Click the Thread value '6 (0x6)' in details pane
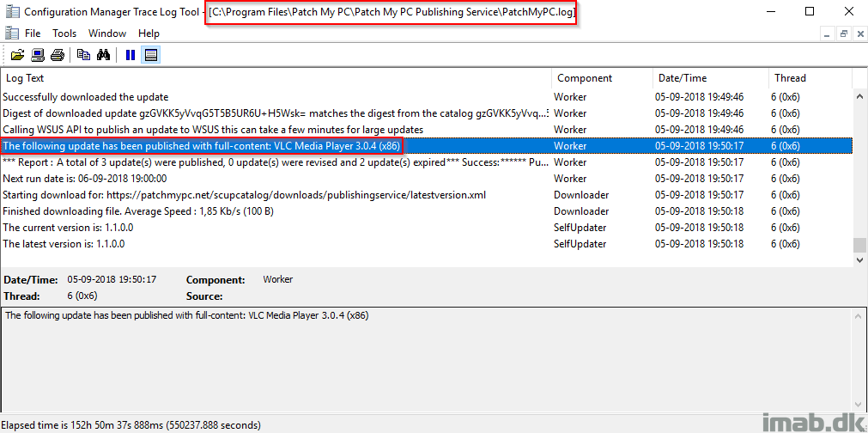This screenshot has width=868, height=433. [82, 296]
